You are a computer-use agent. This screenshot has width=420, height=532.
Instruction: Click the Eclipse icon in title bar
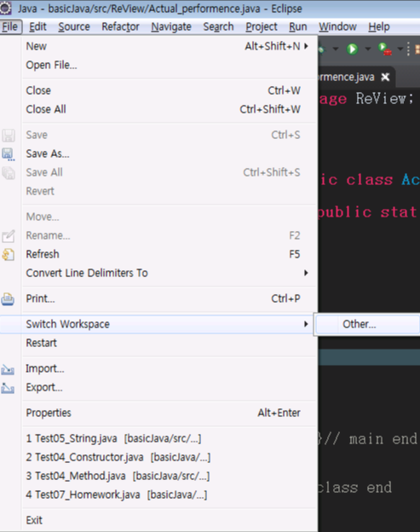[5, 9]
